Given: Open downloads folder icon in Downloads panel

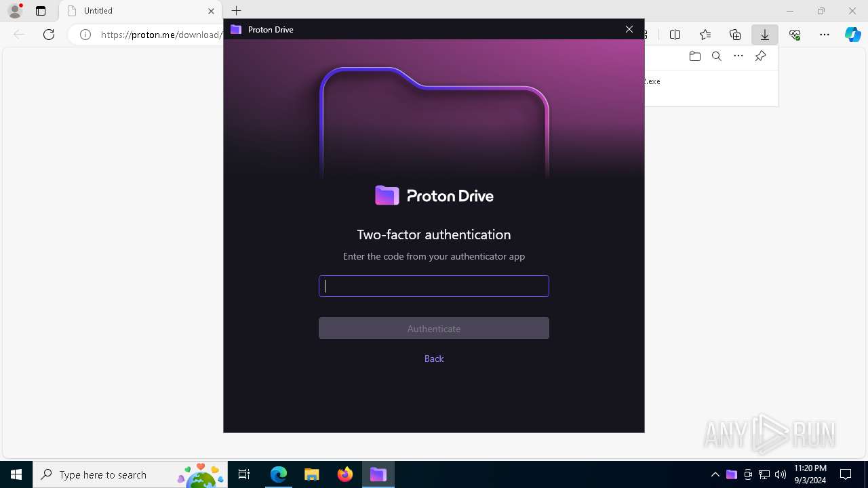Looking at the screenshot, I should click(695, 56).
